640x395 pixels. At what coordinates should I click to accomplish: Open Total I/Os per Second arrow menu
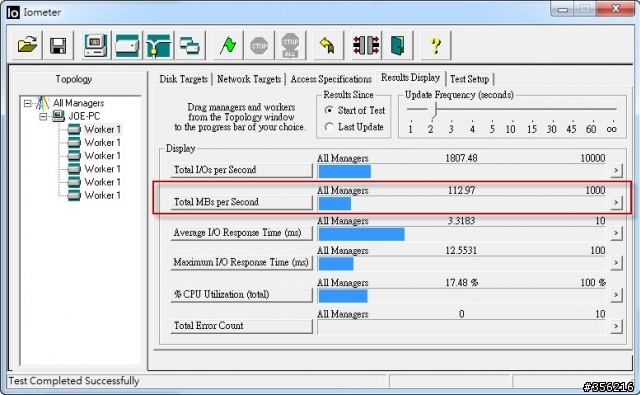[616, 170]
